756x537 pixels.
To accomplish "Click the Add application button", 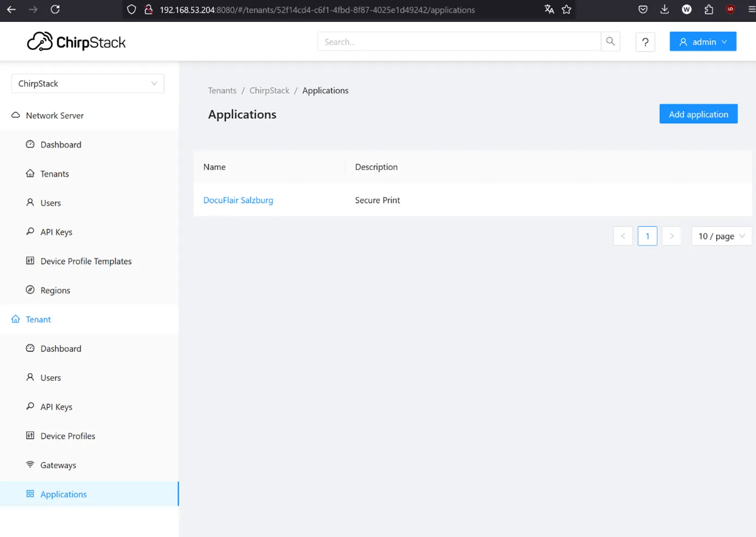I will pos(698,114).
